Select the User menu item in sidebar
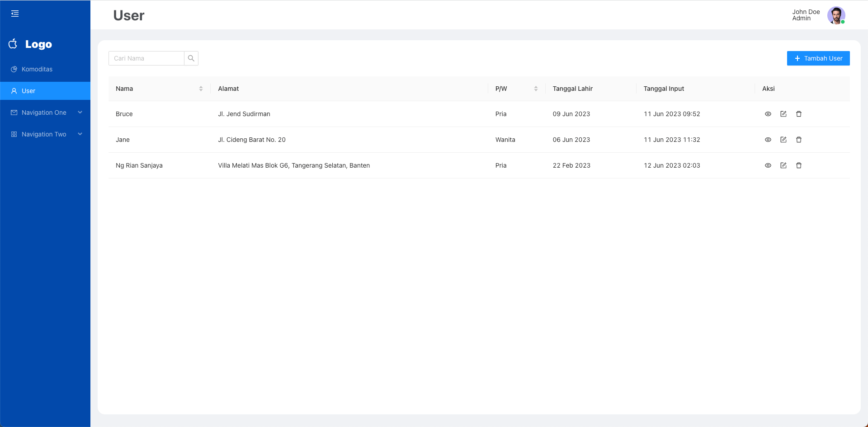This screenshot has height=427, width=868. [x=28, y=91]
